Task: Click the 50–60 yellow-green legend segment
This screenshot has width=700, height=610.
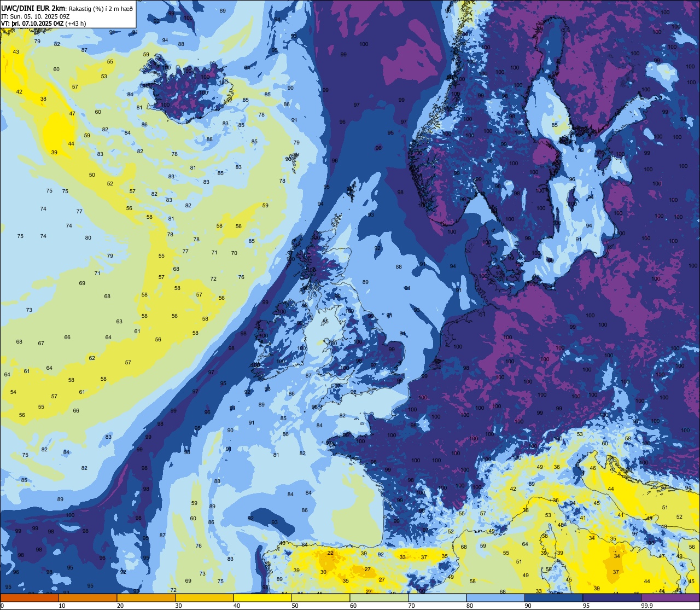Action: [320, 598]
